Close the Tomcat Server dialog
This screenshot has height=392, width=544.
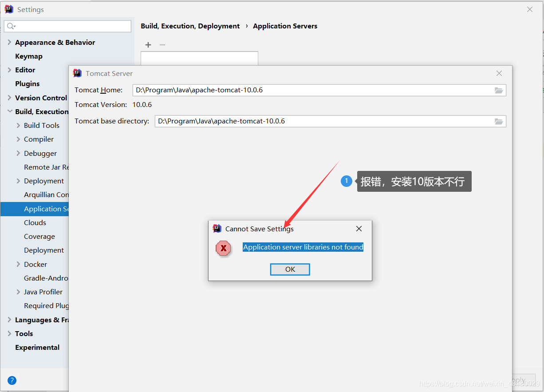(499, 73)
